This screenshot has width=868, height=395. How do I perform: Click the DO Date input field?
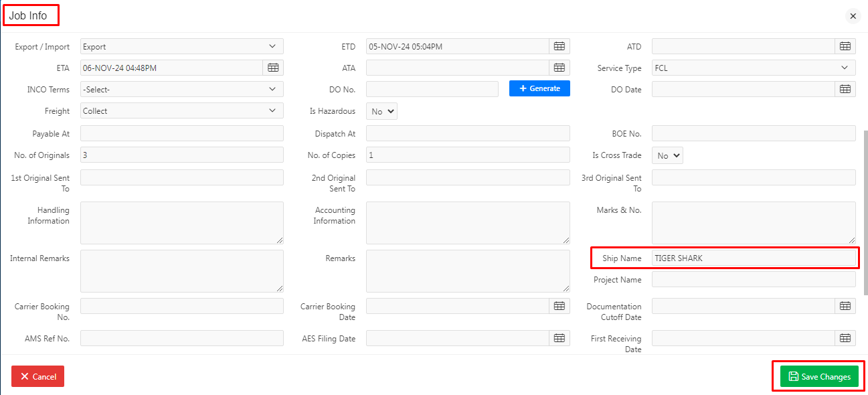pos(744,89)
